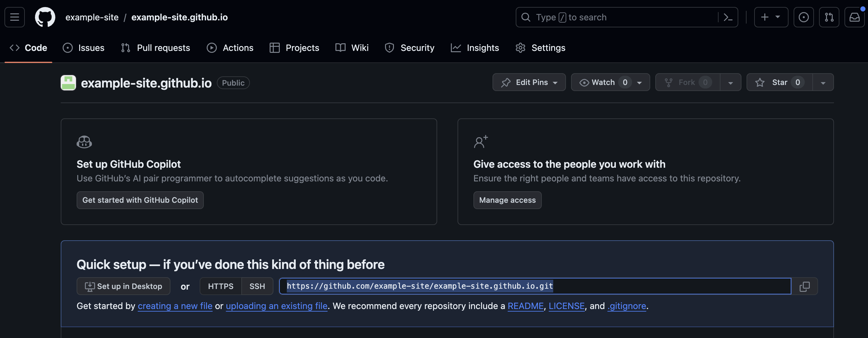
Task: Open the hamburger navigation menu
Action: point(14,17)
